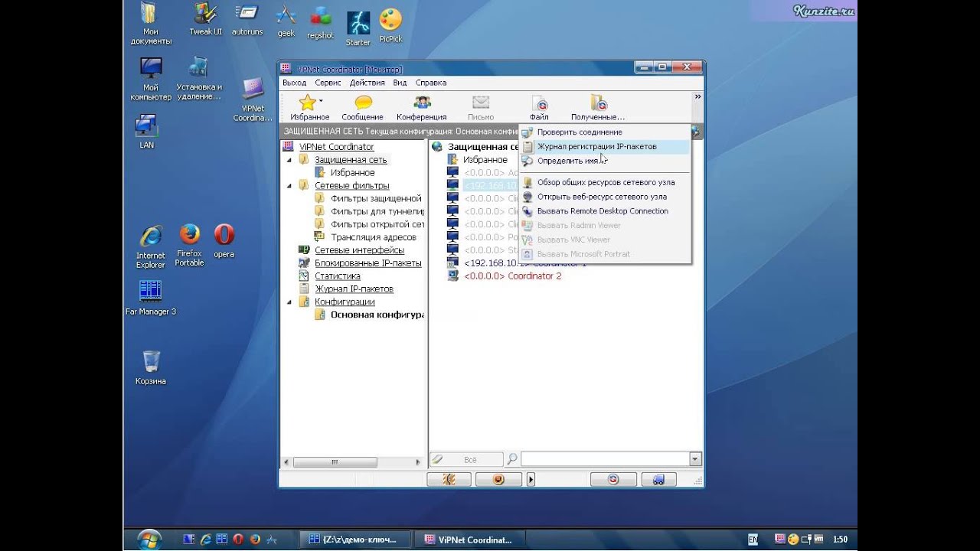This screenshot has height=551, width=980.
Task: Open the search field dropdown arrow
Action: click(695, 459)
